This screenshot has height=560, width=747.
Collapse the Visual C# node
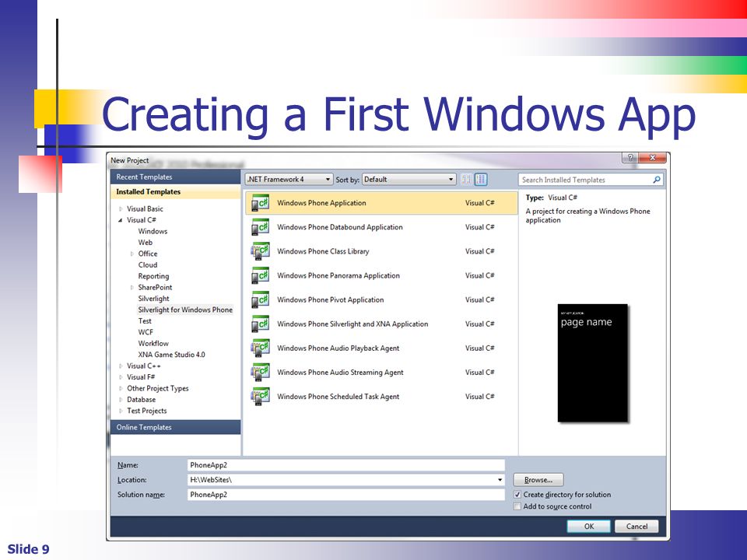click(x=121, y=220)
